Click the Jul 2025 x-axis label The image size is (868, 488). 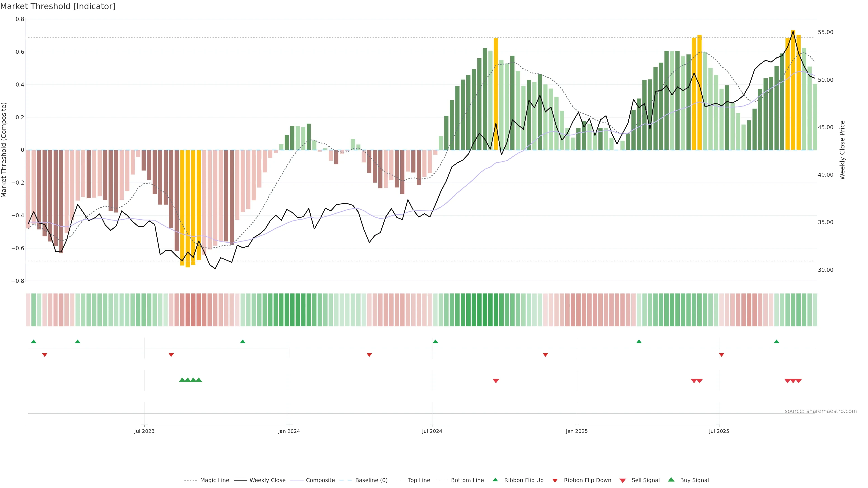pyautogui.click(x=719, y=431)
